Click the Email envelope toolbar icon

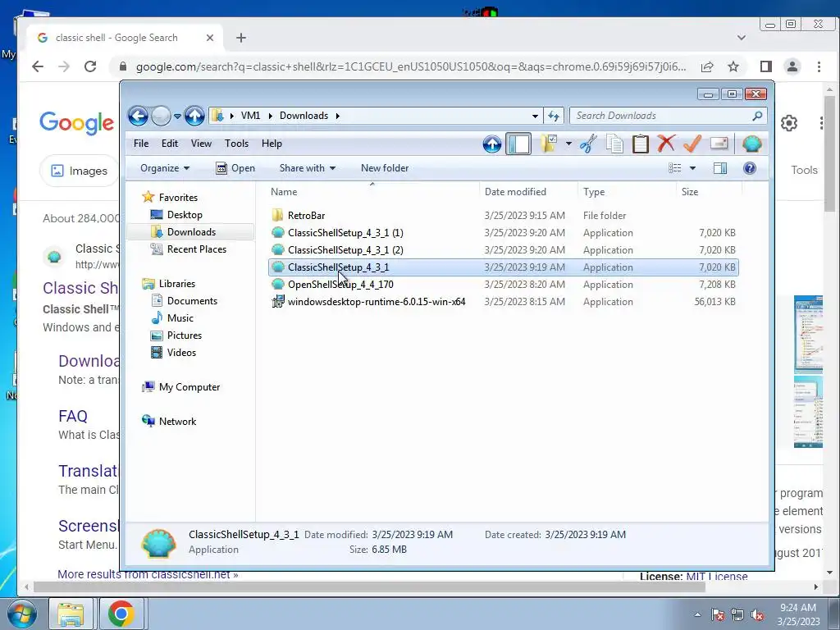[x=719, y=144]
